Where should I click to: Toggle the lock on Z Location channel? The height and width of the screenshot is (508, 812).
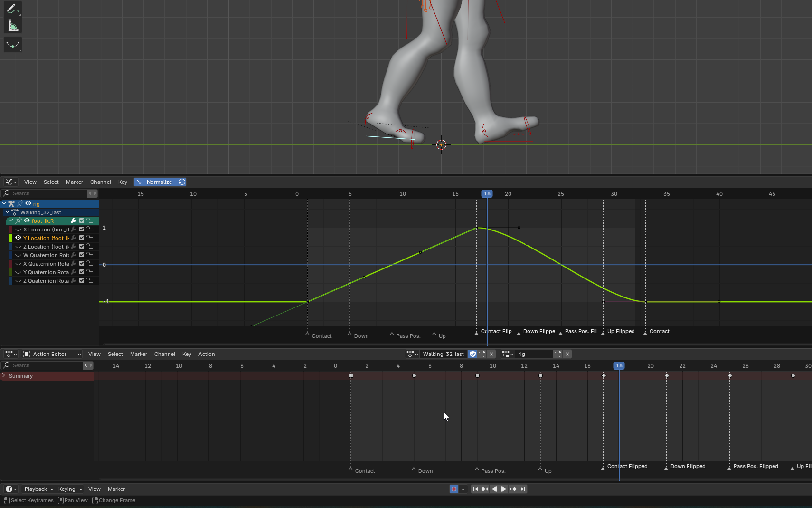pyautogui.click(x=90, y=247)
